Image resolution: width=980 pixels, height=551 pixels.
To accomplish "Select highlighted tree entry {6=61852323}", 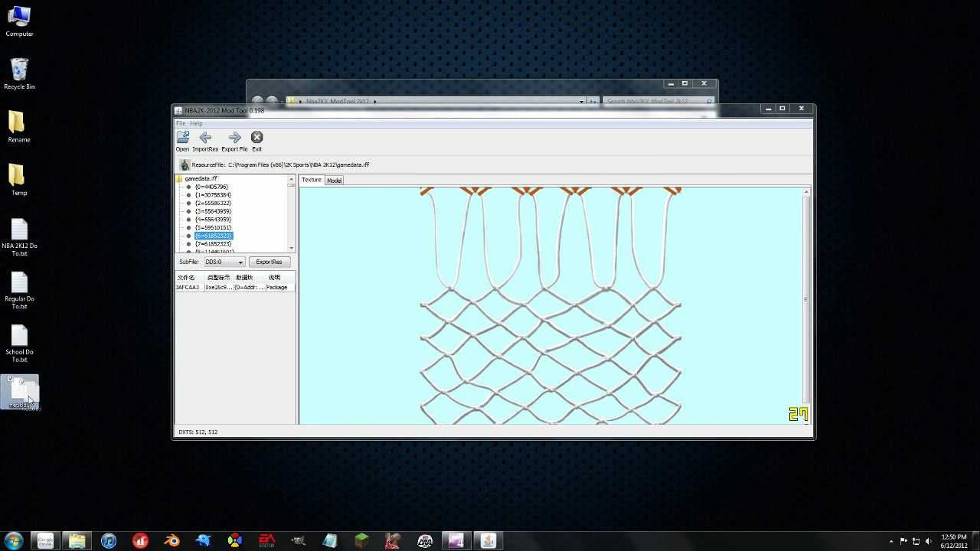I will click(x=213, y=236).
